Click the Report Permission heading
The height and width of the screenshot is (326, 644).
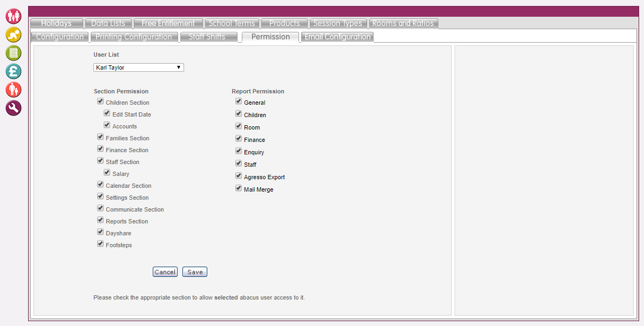tap(258, 91)
